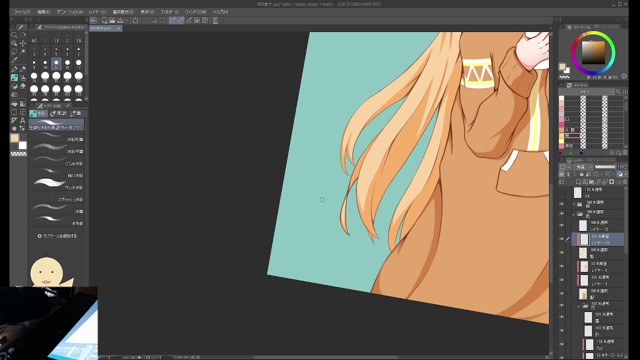Click inside color wheel square picker
The image size is (640, 360).
[x=593, y=53]
